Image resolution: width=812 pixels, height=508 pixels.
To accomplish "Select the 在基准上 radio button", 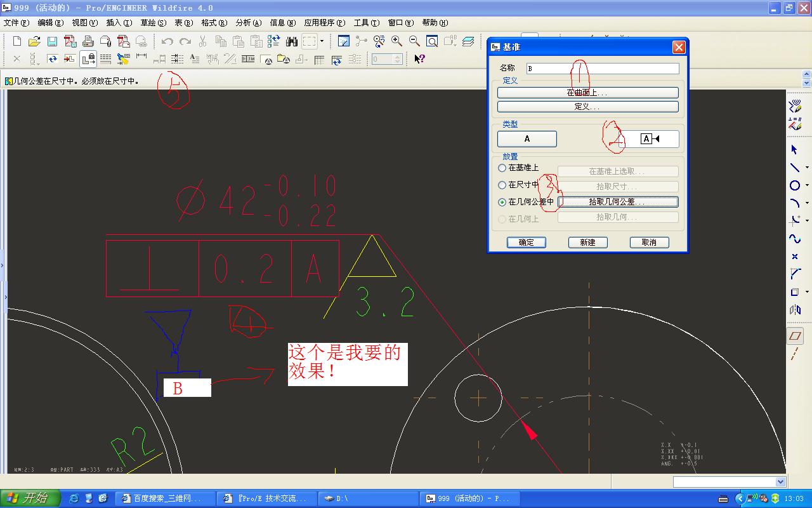I will pos(502,168).
